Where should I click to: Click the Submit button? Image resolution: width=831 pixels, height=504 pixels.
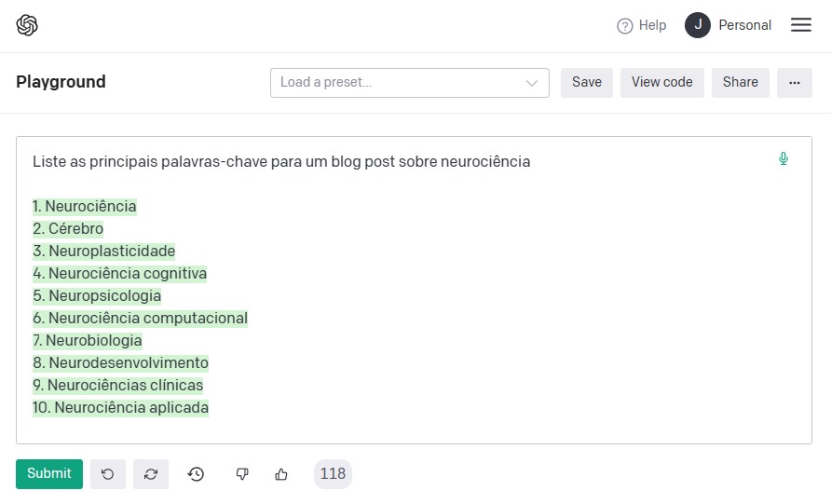pos(49,473)
